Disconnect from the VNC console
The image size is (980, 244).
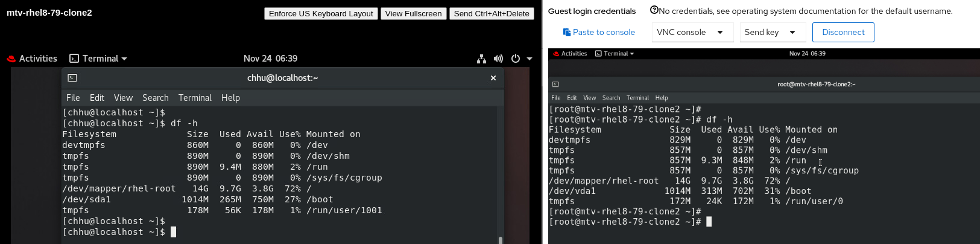tap(843, 32)
